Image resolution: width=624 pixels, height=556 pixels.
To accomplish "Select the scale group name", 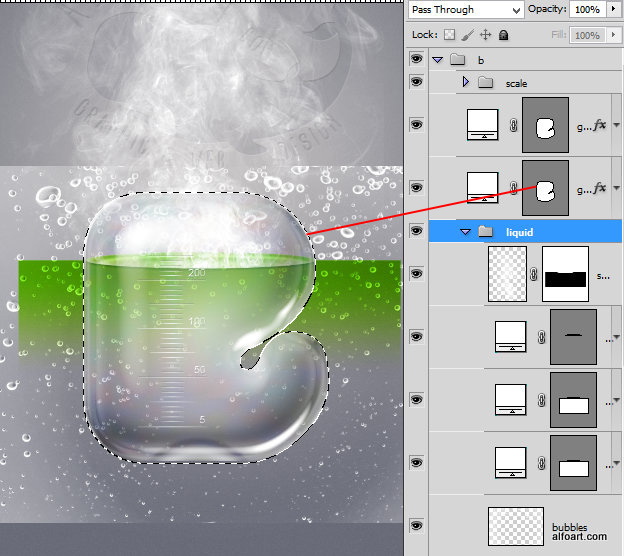I will tap(516, 84).
